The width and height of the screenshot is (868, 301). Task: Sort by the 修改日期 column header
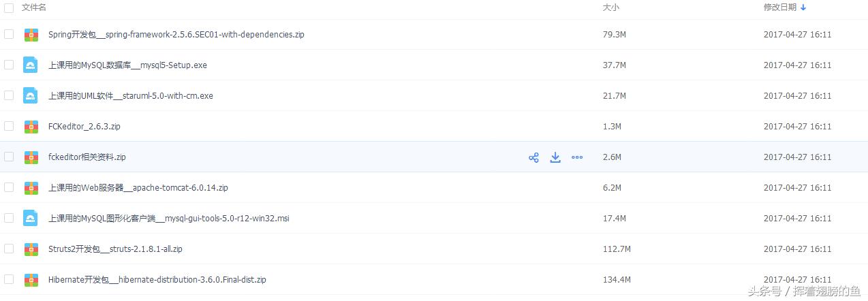(780, 7)
